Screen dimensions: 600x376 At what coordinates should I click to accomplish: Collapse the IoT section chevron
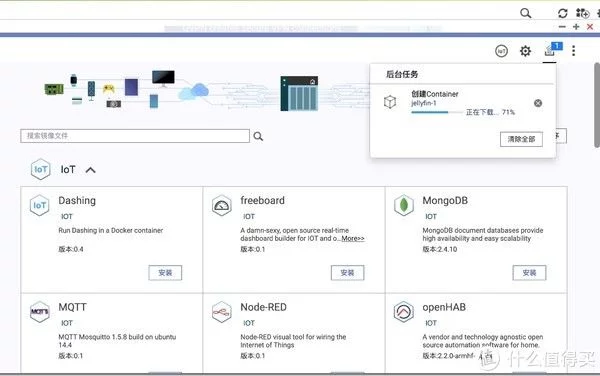[x=90, y=170]
